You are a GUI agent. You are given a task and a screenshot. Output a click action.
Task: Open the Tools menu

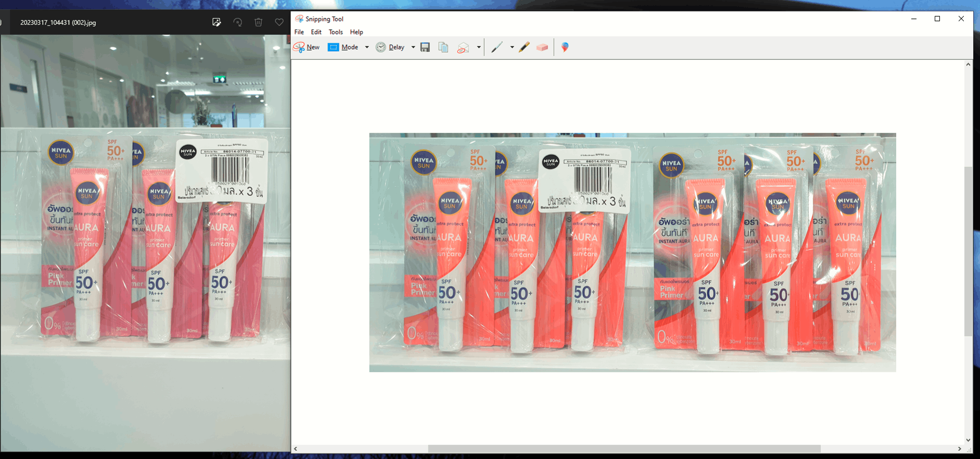pos(336,32)
